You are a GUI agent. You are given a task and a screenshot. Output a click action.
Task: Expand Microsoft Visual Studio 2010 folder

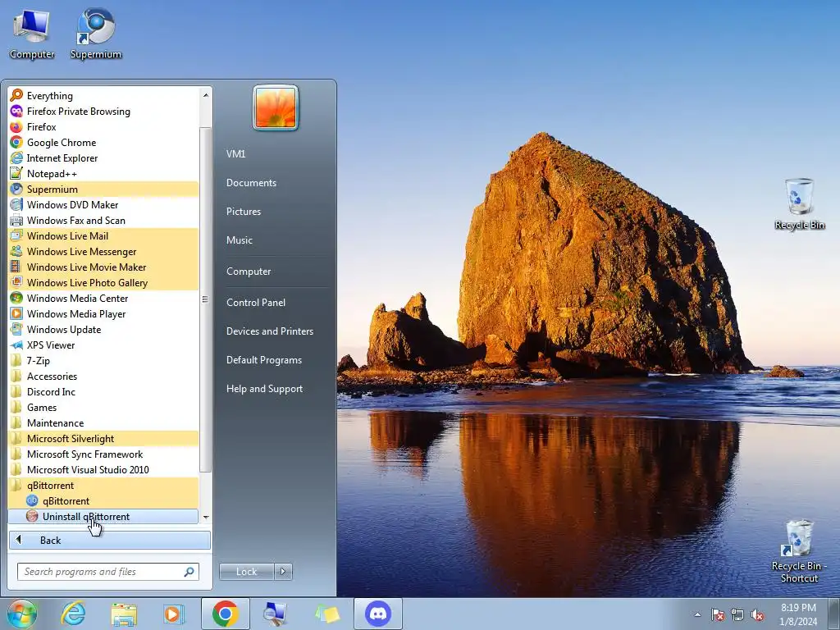point(103,469)
